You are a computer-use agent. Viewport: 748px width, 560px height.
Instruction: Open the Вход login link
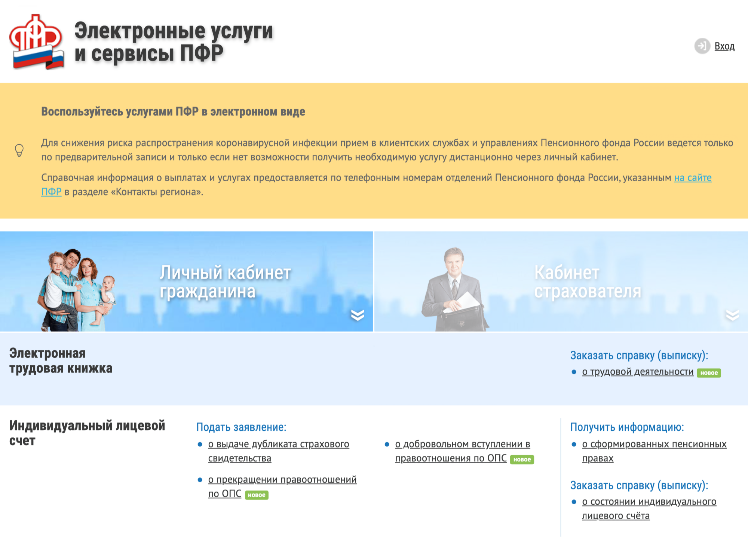click(724, 46)
